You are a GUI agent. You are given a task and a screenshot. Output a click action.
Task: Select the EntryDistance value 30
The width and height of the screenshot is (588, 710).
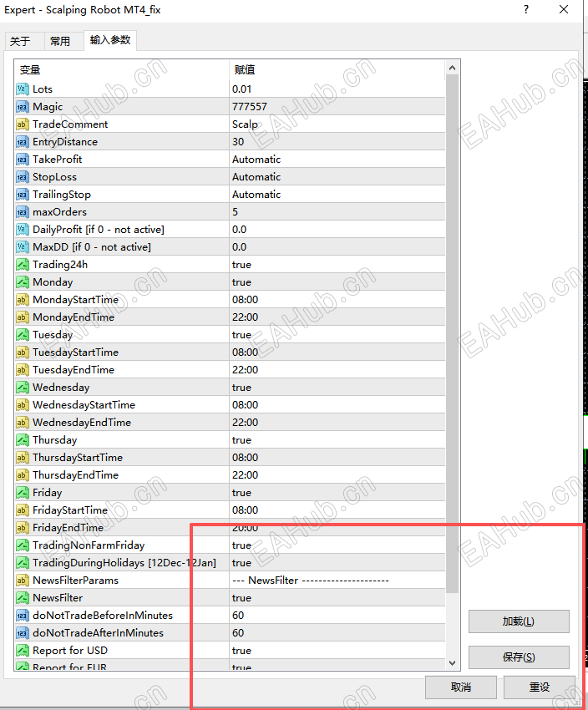pyautogui.click(x=238, y=142)
